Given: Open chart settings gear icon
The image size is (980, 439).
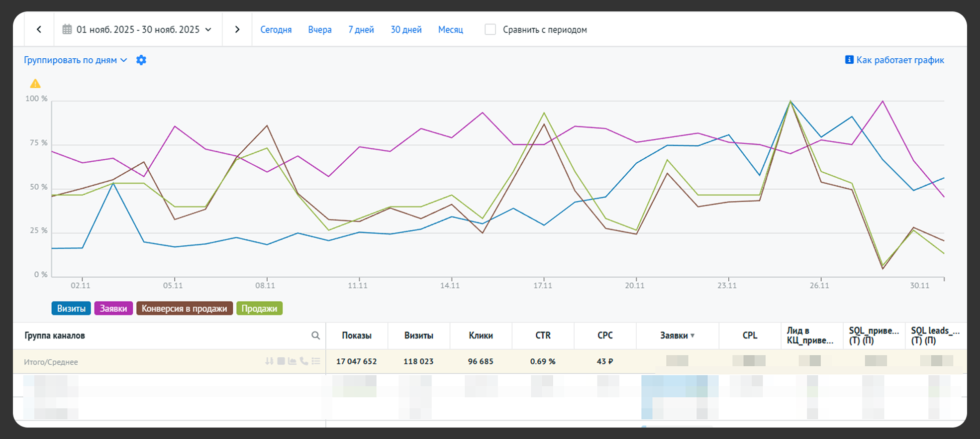Looking at the screenshot, I should tap(141, 60).
